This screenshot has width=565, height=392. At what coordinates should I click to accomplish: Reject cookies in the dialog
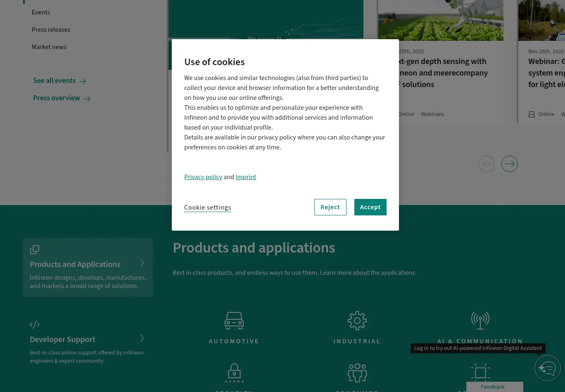click(330, 207)
